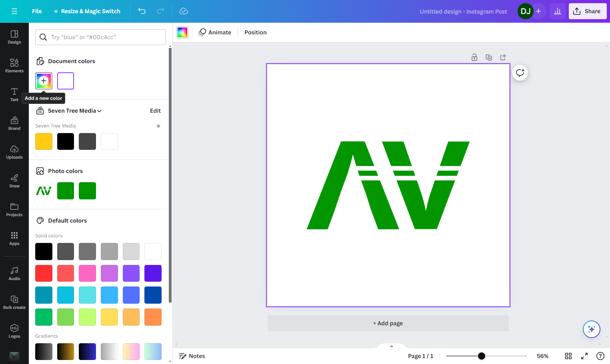The width and height of the screenshot is (610, 364).
Task: Open the Text side panel
Action: click(14, 95)
